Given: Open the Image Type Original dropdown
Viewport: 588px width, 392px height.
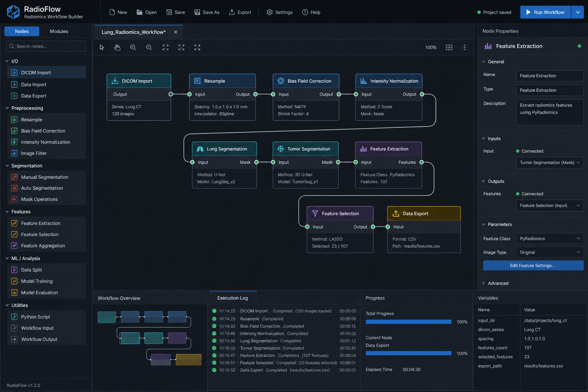Looking at the screenshot, I should pos(549,252).
